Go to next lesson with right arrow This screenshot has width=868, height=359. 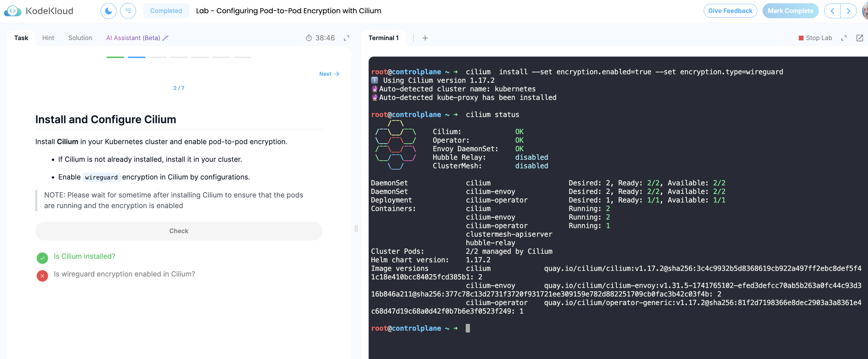tap(848, 11)
